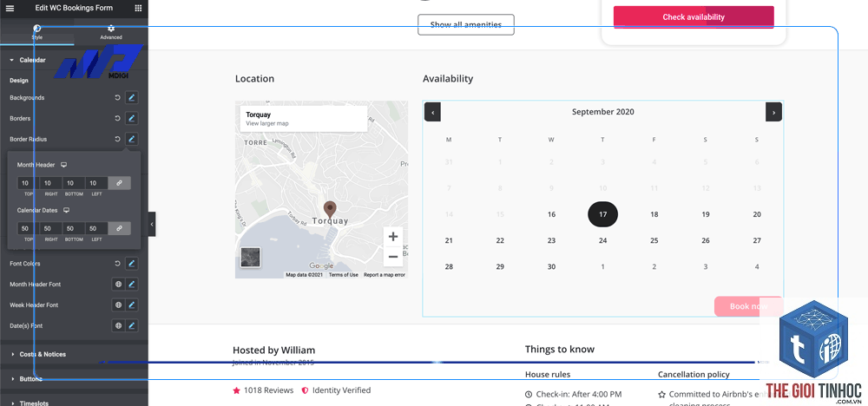This screenshot has width=868, height=406.
Task: Go to previous month in calendar
Action: (432, 112)
